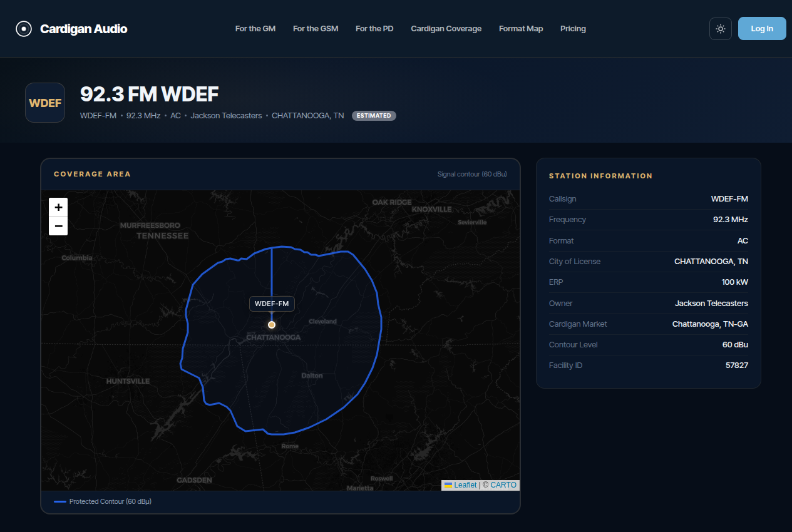
Task: Click the Columbia label on map
Action: (77, 258)
